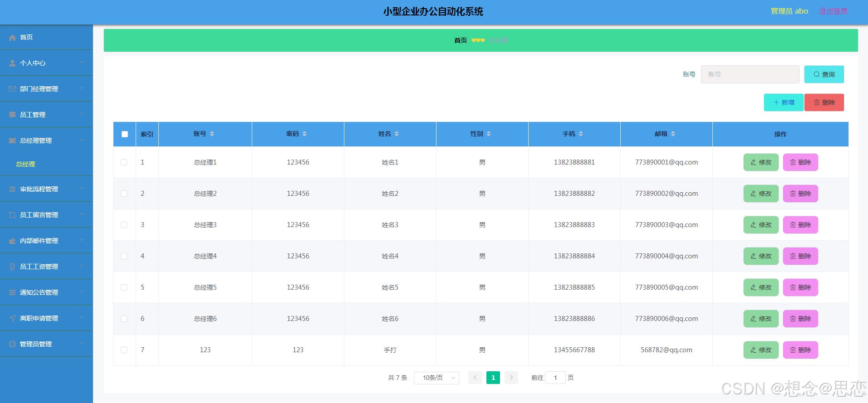Check the checkbox for row 总经理6

click(x=124, y=319)
